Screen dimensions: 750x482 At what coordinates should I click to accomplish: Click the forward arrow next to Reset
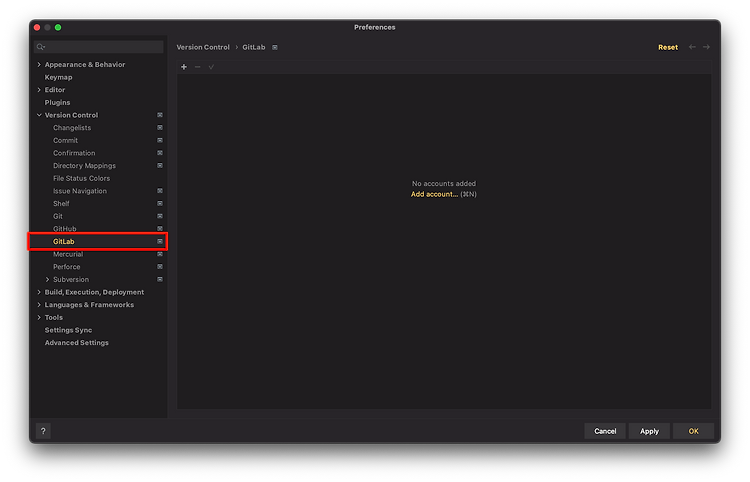pyautogui.click(x=706, y=47)
